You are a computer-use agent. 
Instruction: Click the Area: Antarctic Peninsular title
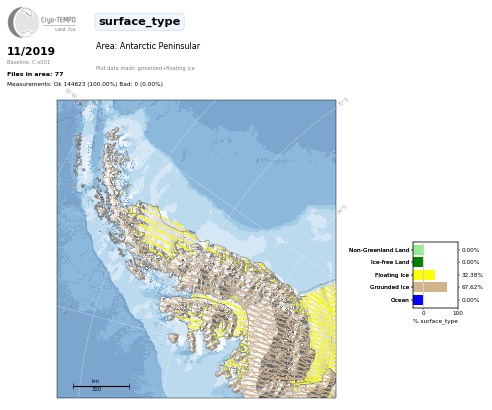pyautogui.click(x=148, y=46)
